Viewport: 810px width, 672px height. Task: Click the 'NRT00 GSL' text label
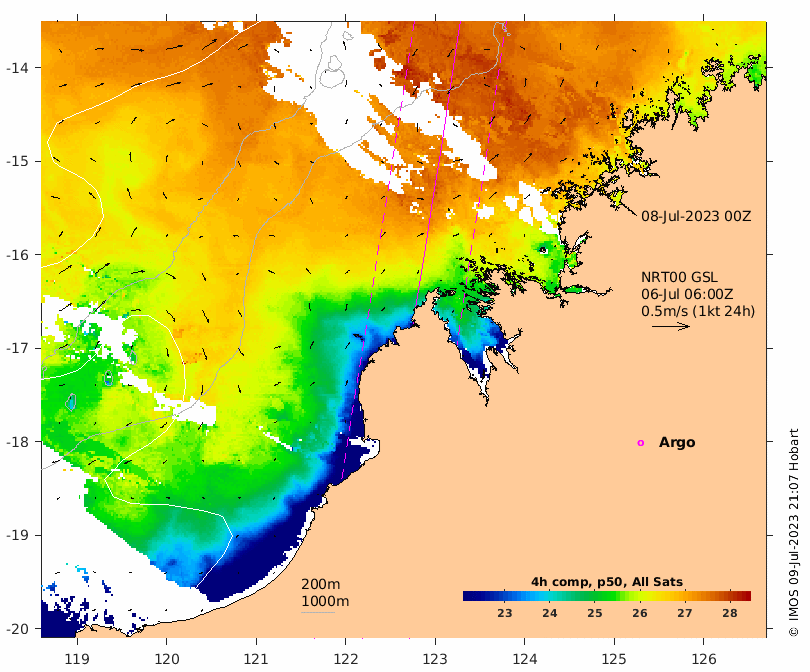(679, 277)
